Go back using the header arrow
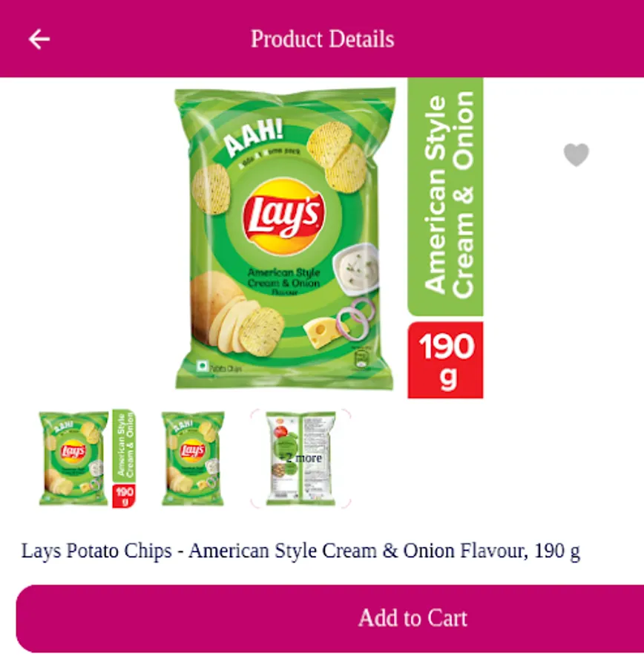644x668 pixels. click(39, 39)
